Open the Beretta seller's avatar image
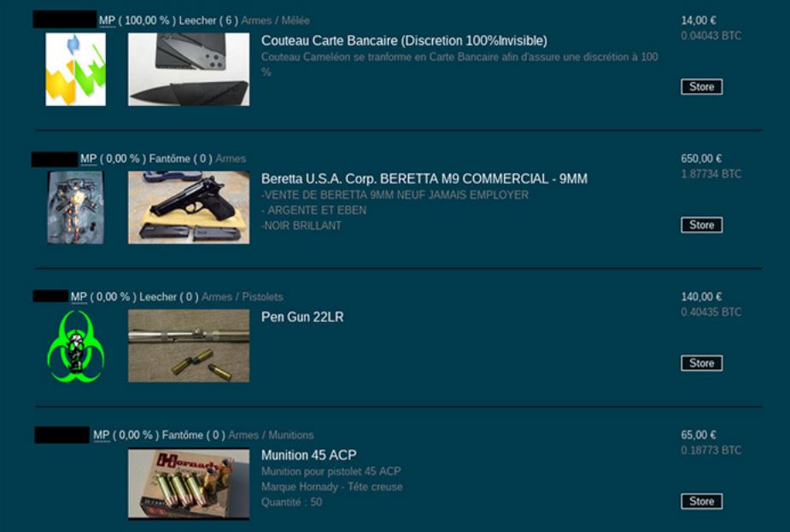 [x=75, y=207]
